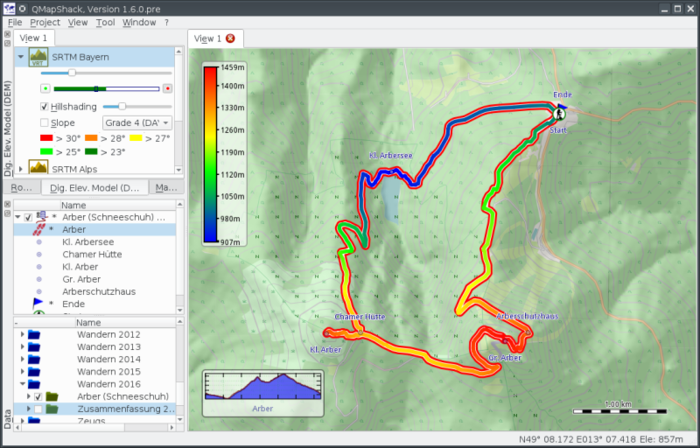Click the Start waypoint marker on map
The width and height of the screenshot is (700, 448).
pyautogui.click(x=557, y=115)
